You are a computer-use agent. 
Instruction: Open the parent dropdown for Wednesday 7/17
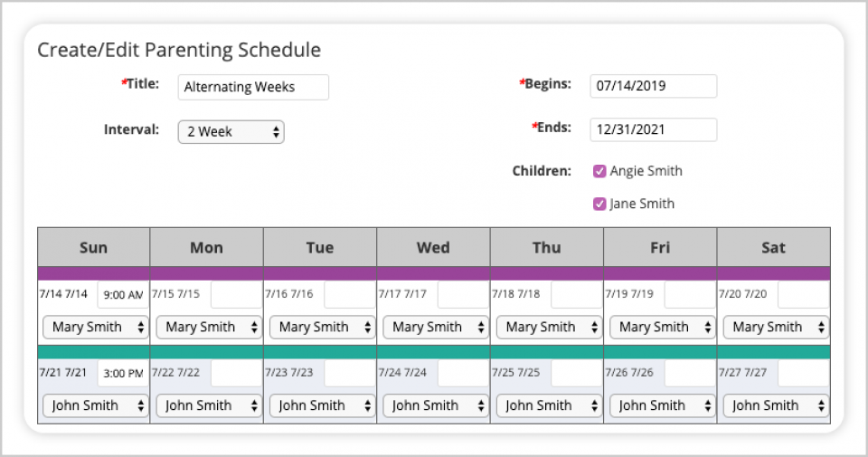[436, 327]
